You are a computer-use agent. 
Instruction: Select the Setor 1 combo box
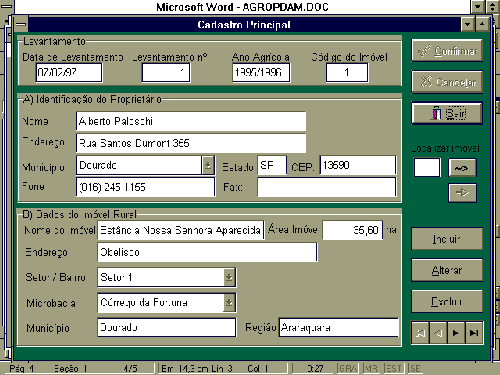click(167, 277)
